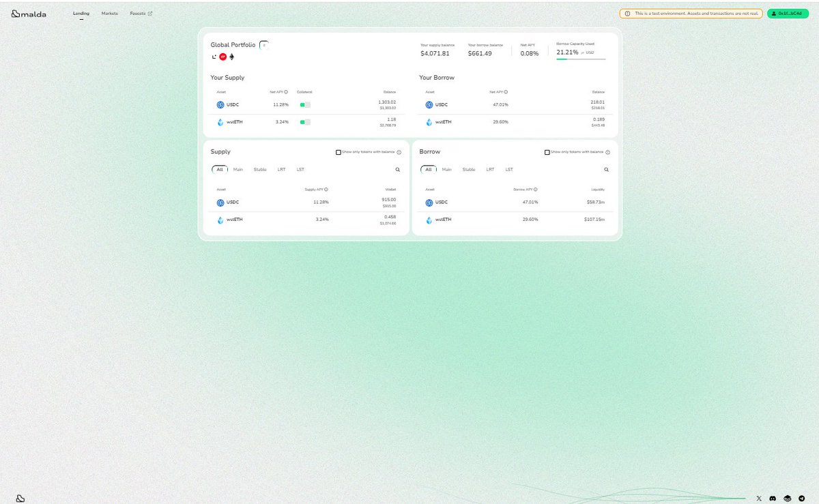Select the Main filter in Supply panel
The image size is (819, 504).
click(238, 169)
